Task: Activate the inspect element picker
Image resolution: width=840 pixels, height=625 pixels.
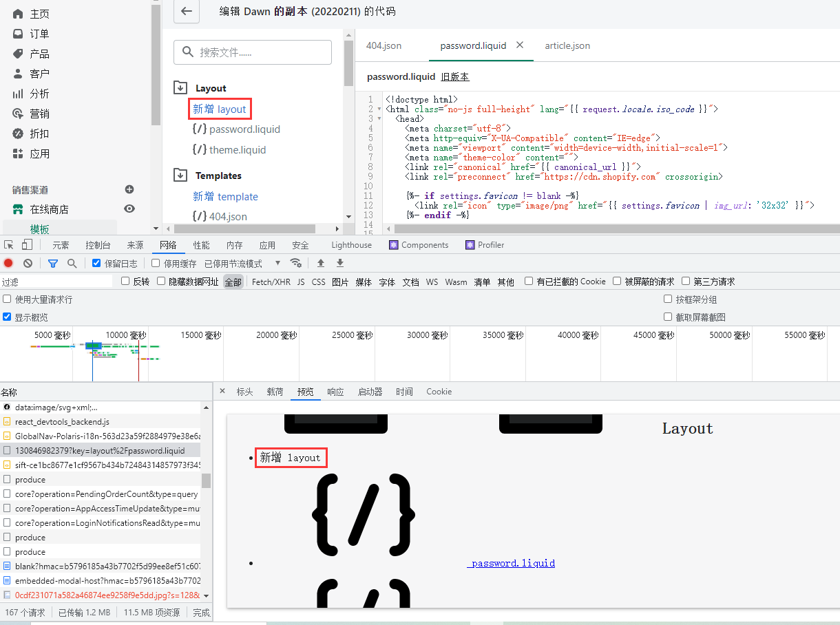Action: point(9,245)
